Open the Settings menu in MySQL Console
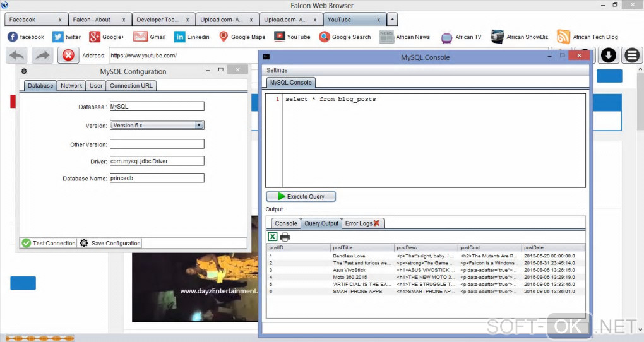The image size is (644, 342). pyautogui.click(x=277, y=70)
